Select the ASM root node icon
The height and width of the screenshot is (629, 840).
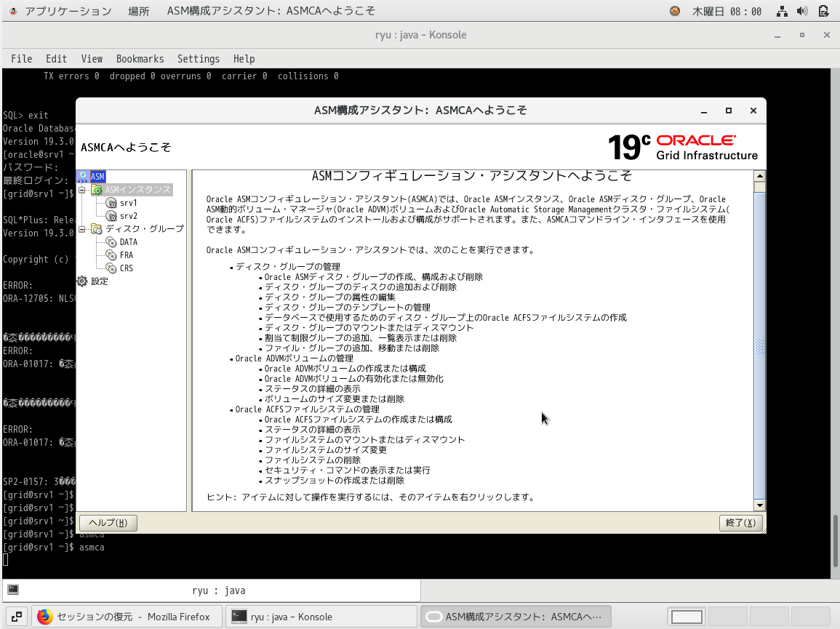pyautogui.click(x=83, y=176)
